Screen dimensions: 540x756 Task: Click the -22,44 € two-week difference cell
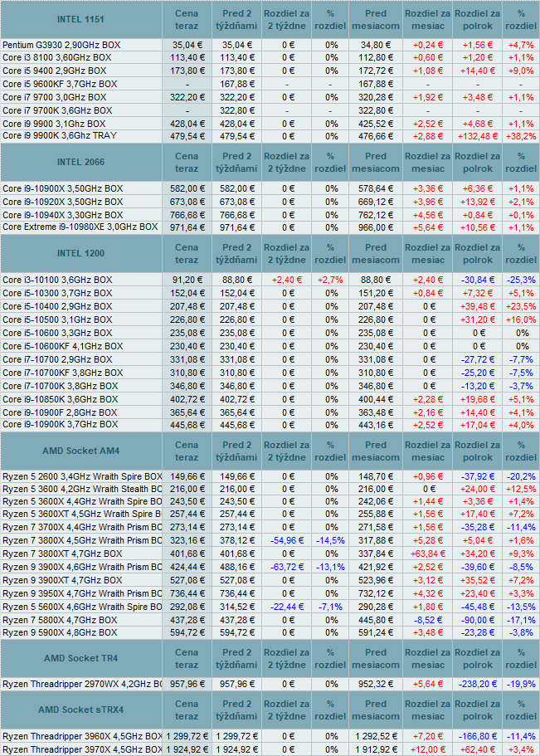(x=286, y=607)
